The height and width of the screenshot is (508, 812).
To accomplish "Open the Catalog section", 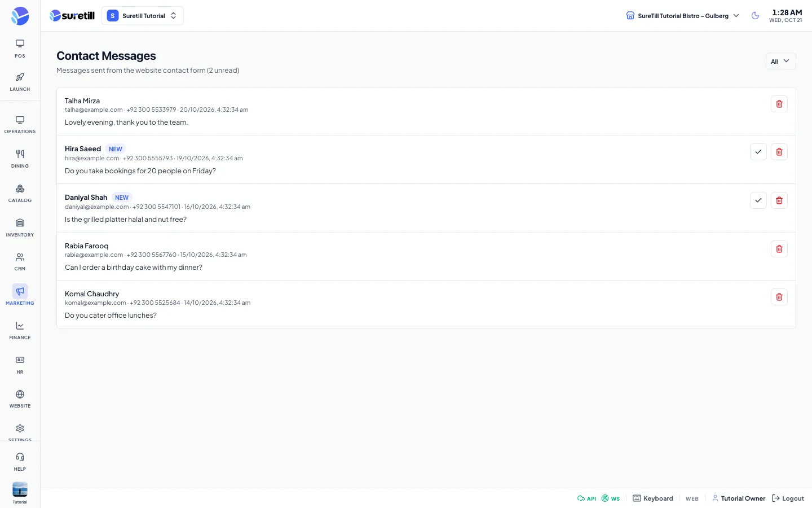I will pyautogui.click(x=20, y=194).
